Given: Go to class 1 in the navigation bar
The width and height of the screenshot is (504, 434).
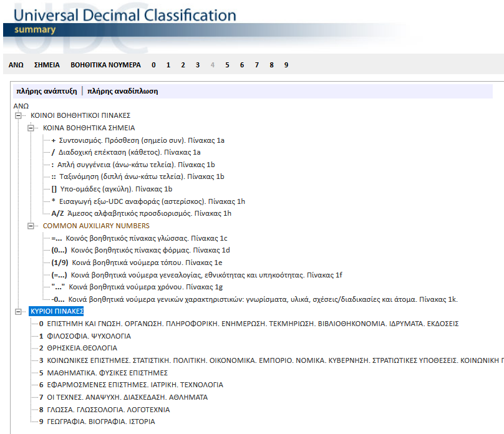Looking at the screenshot, I should [168, 65].
